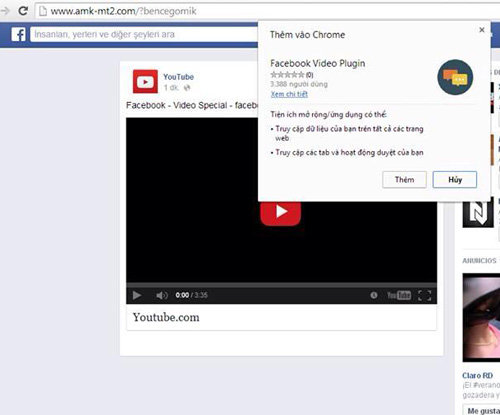Open the YouTube page name link
The width and height of the screenshot is (500, 415).
click(178, 77)
